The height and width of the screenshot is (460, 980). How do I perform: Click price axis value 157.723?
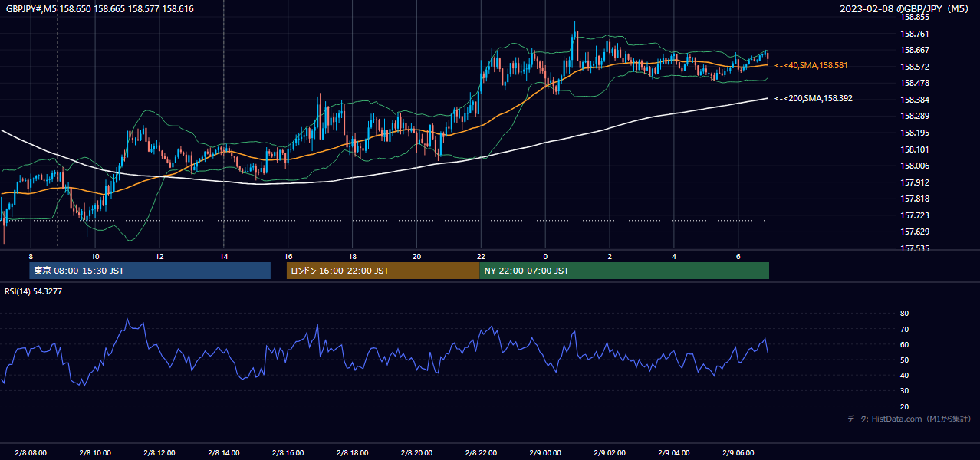point(914,215)
